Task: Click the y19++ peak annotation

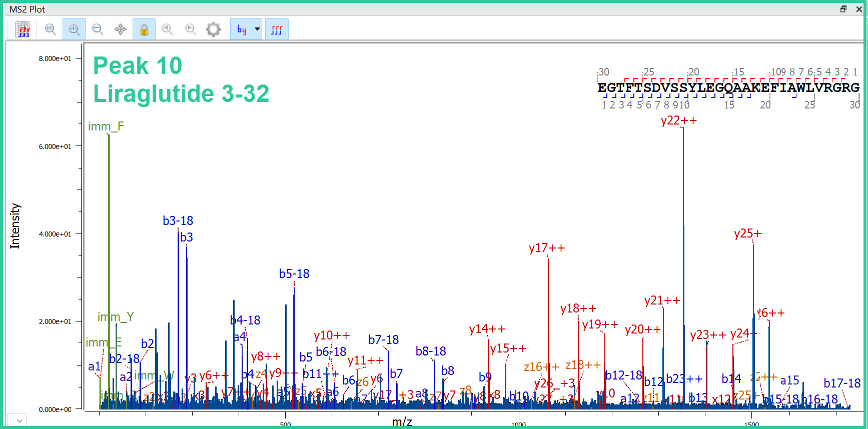Action: (x=600, y=324)
